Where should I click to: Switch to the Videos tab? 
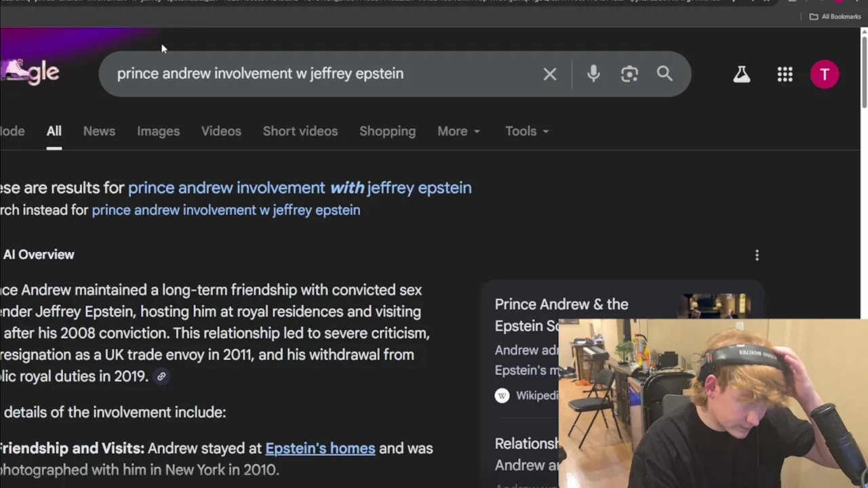click(x=221, y=131)
